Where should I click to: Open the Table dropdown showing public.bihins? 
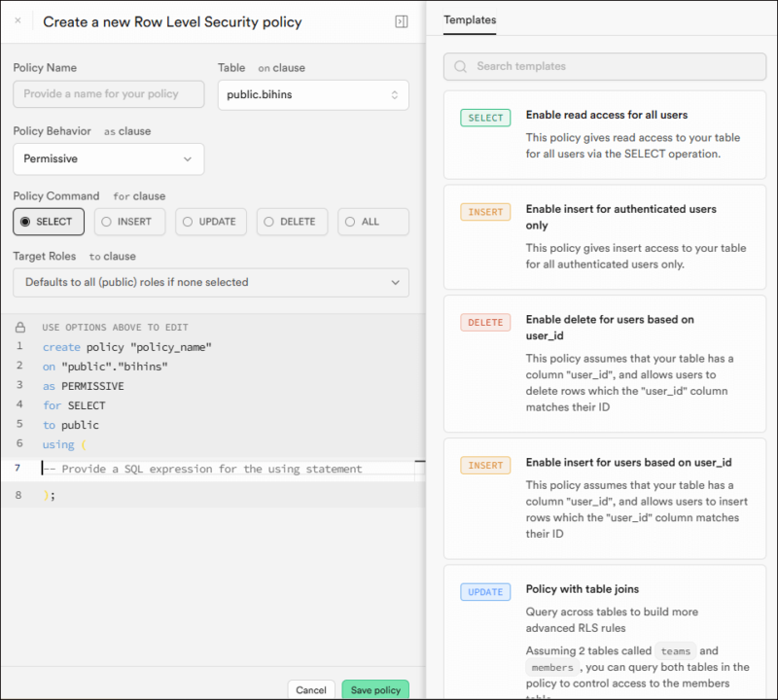pos(313,94)
